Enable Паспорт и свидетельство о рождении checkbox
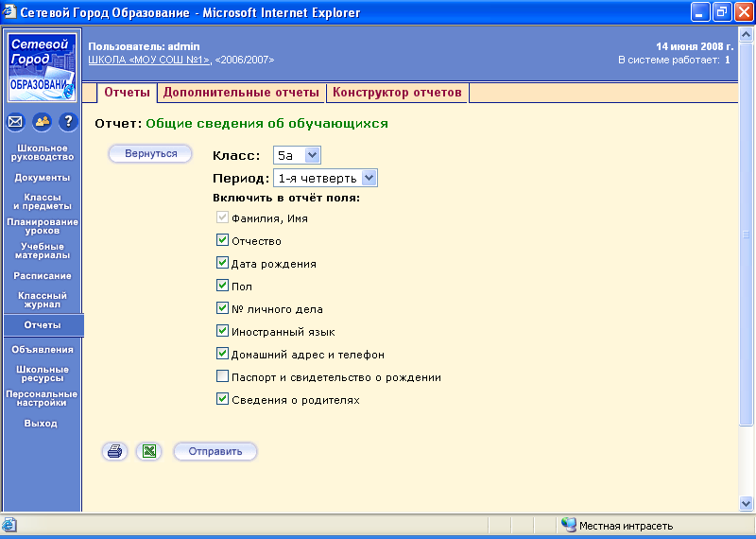This screenshot has height=539, width=756. pos(222,376)
